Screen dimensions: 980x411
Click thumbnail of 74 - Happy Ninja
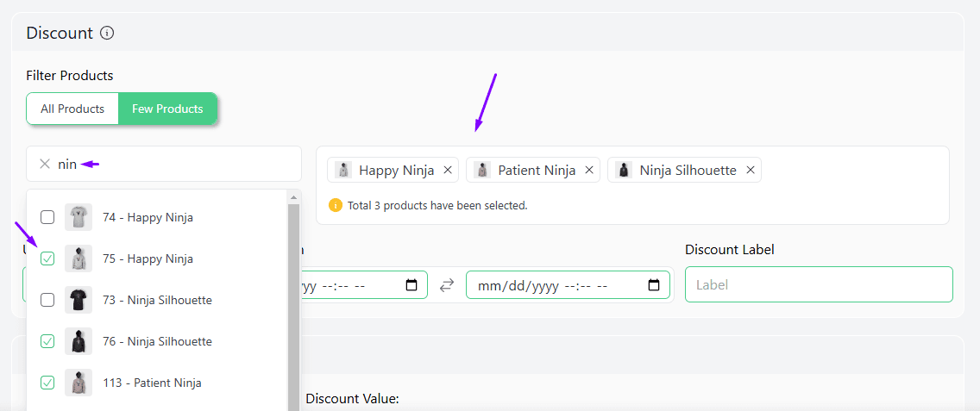coord(79,217)
